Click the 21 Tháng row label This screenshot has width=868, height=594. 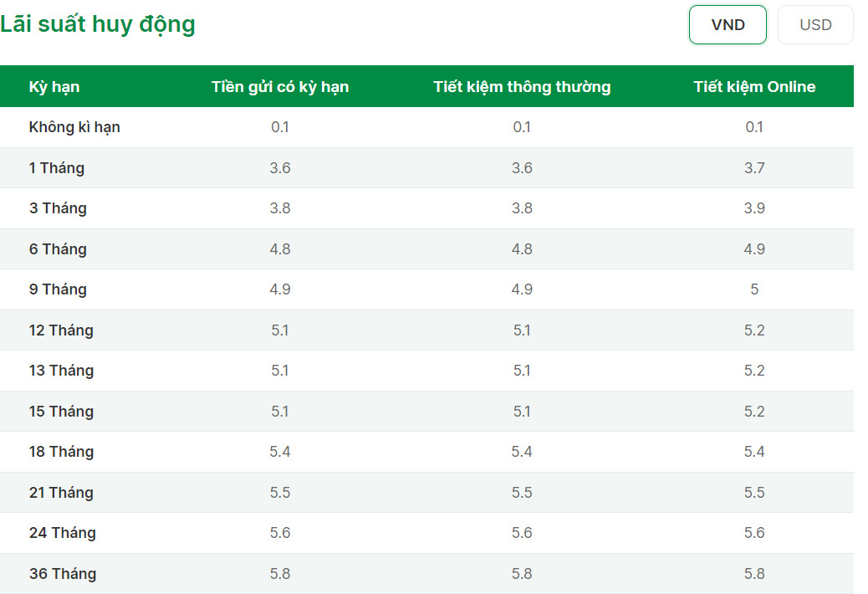tap(61, 493)
